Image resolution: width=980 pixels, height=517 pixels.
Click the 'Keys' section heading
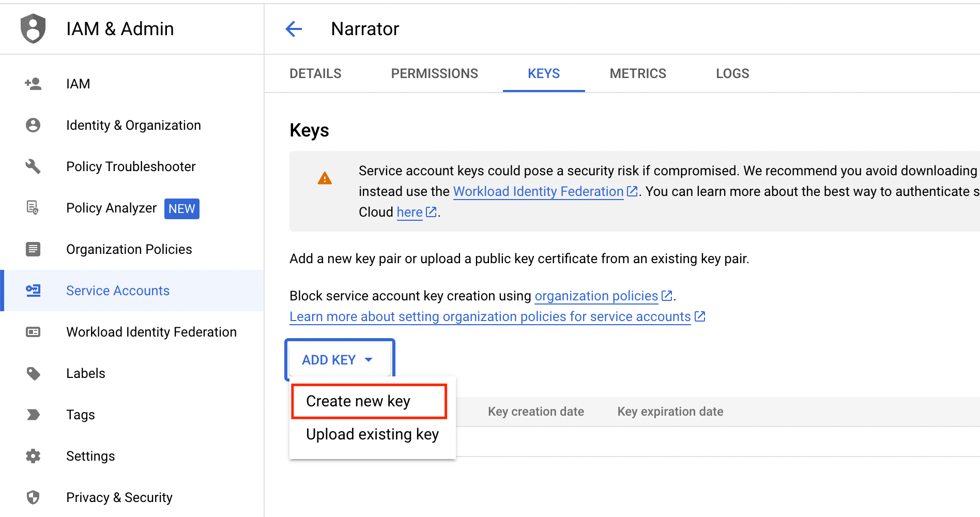(309, 130)
